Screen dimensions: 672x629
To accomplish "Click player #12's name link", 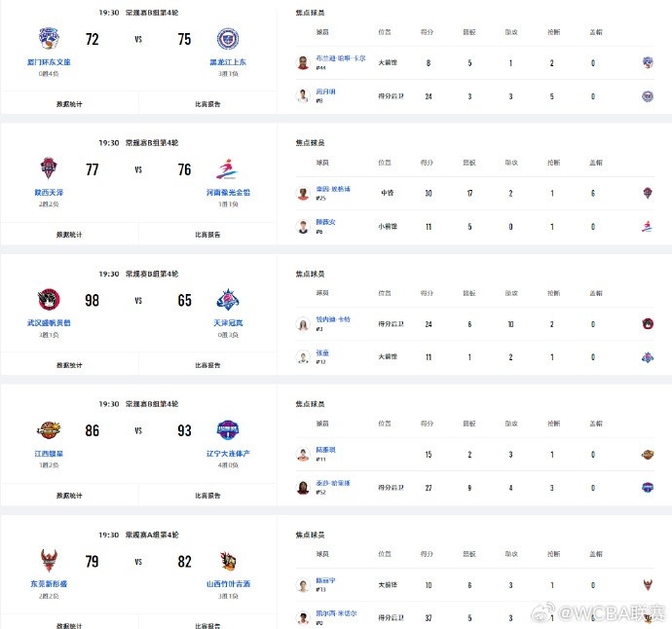I will [x=322, y=353].
